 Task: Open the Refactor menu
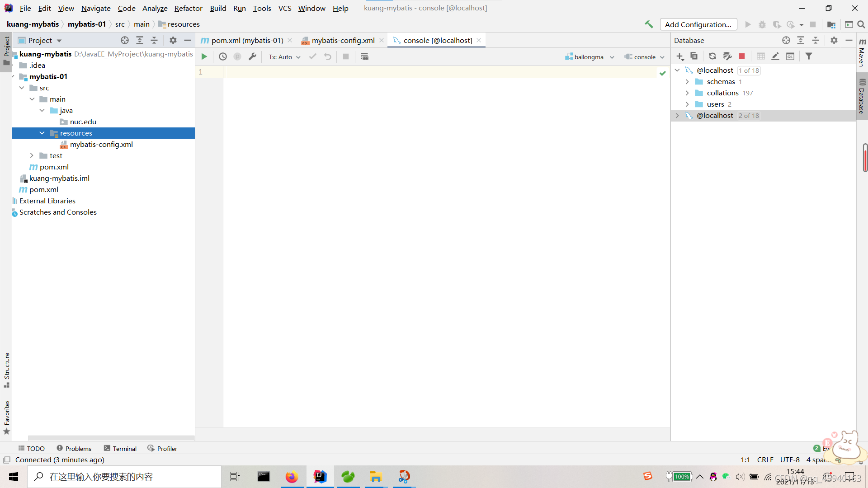[x=188, y=8]
